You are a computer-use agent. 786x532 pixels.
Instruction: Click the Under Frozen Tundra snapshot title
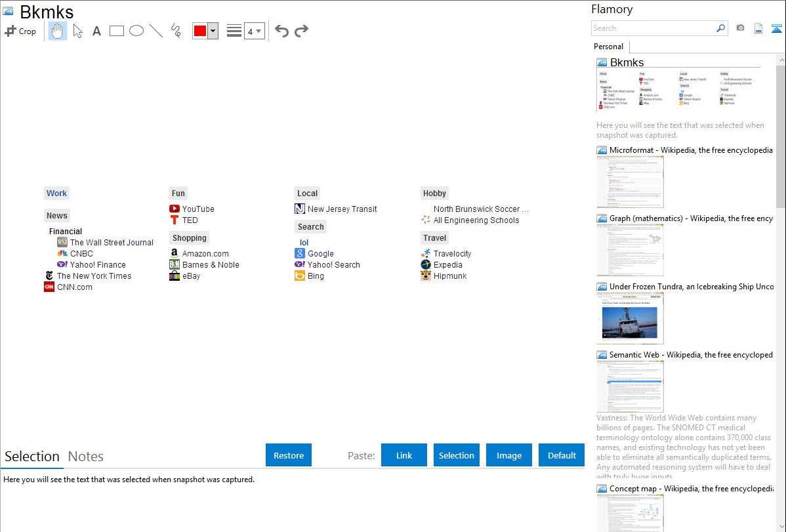click(692, 287)
